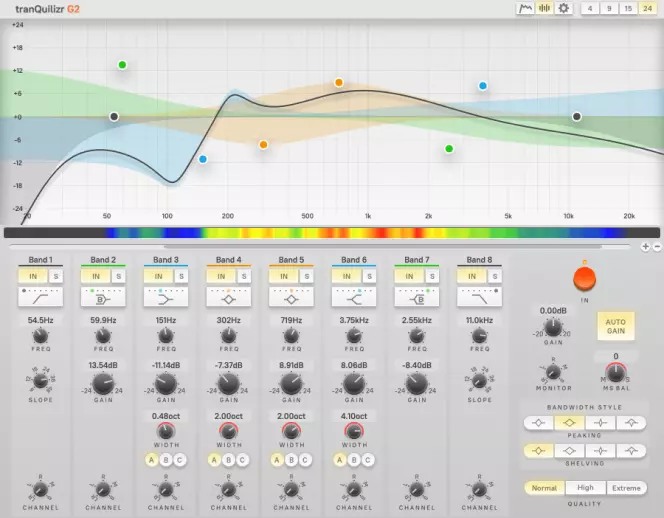
Task: Select width curve C for Band 5
Action: coord(305,460)
